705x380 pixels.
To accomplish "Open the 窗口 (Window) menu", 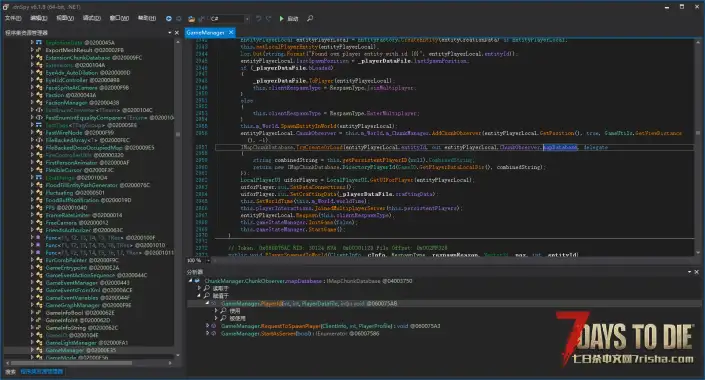I will pyautogui.click(x=119, y=18).
